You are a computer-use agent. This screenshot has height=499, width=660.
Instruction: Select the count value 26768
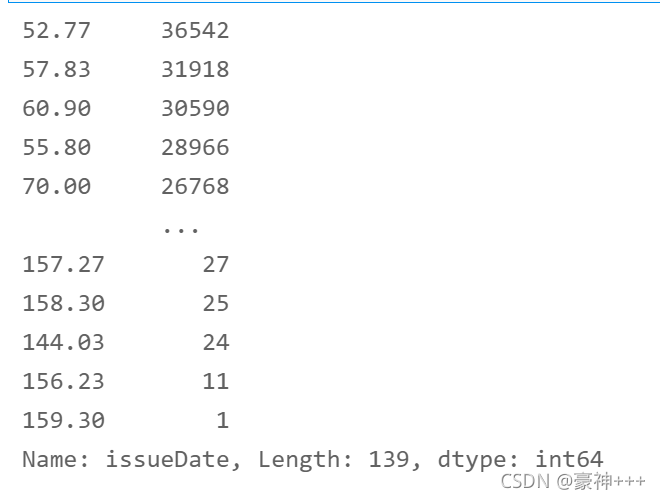point(195,186)
